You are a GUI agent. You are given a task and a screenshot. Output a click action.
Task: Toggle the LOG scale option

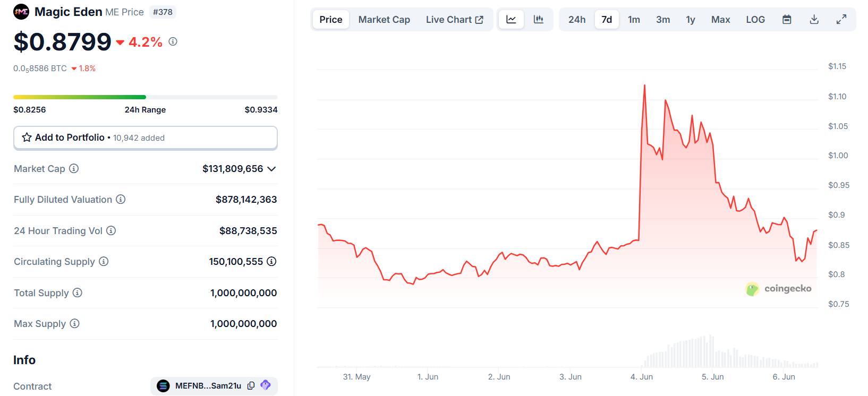coord(755,20)
